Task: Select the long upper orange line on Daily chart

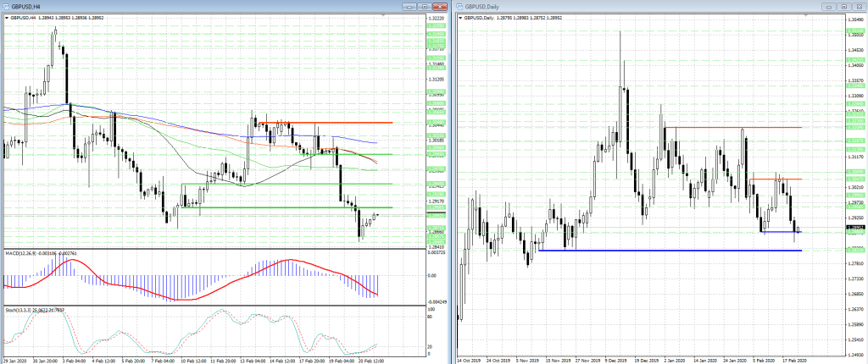Action: point(763,128)
